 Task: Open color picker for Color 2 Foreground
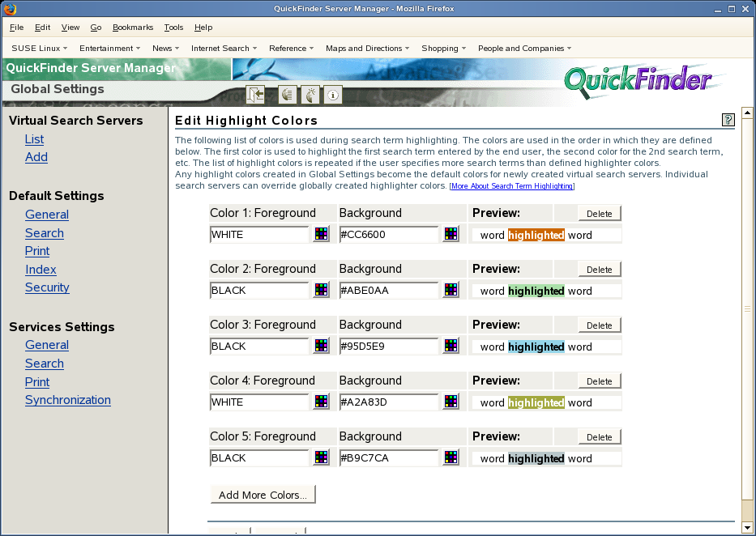tap(321, 290)
